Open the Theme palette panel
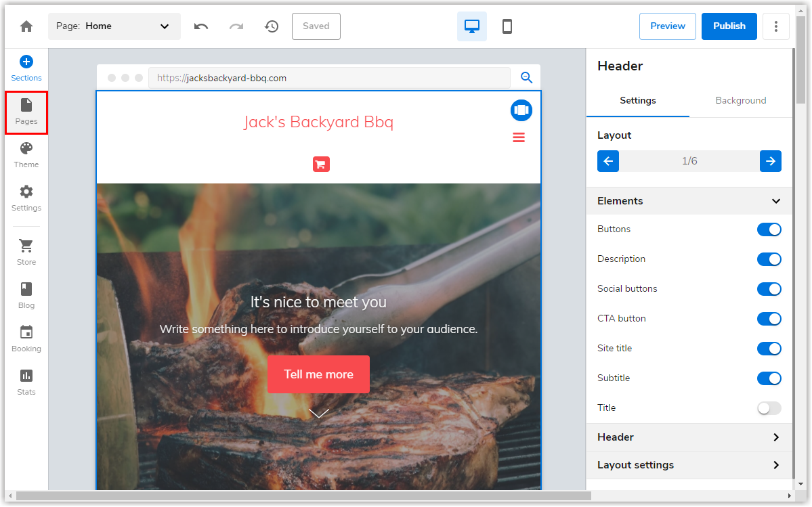The height and width of the screenshot is (507, 812). pyautogui.click(x=26, y=155)
